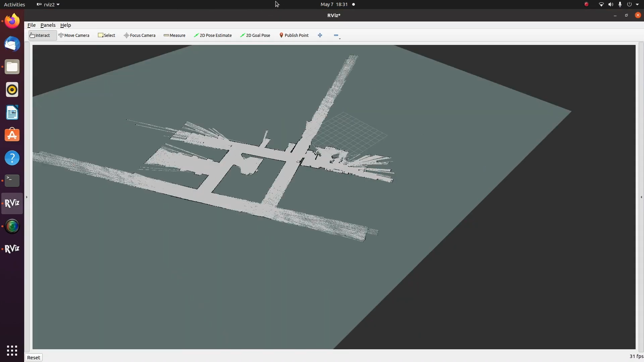Expand the collapsed left side panel
Screen dimensions: 644x362
point(27,197)
